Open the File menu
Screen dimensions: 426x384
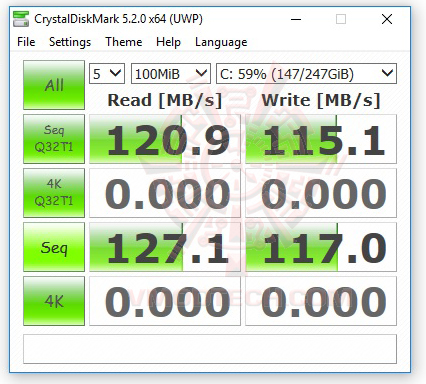point(26,42)
